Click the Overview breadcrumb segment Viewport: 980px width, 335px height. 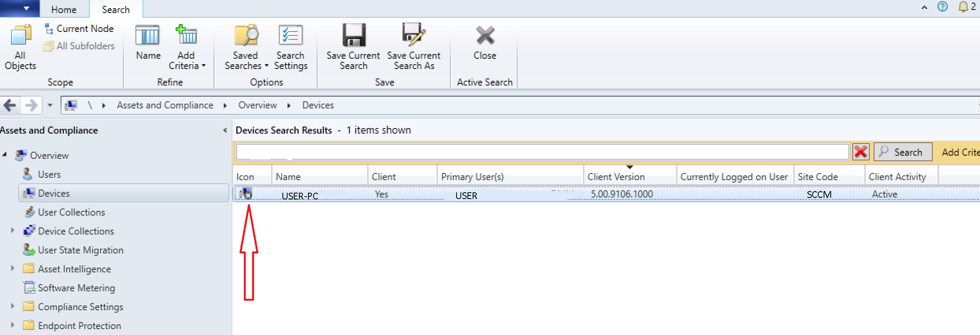[x=258, y=105]
